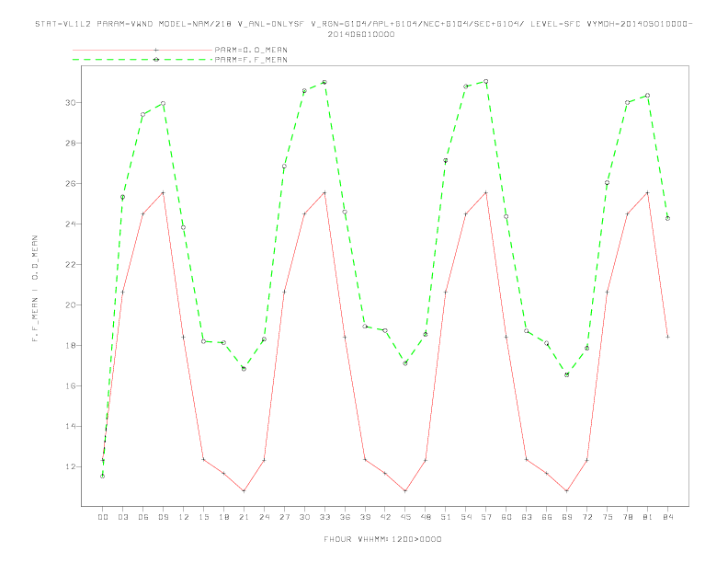The image size is (728, 563).
Task: Click the vertical F.F_MEAN | O.O_MEAN axis title
Action: tap(35, 289)
